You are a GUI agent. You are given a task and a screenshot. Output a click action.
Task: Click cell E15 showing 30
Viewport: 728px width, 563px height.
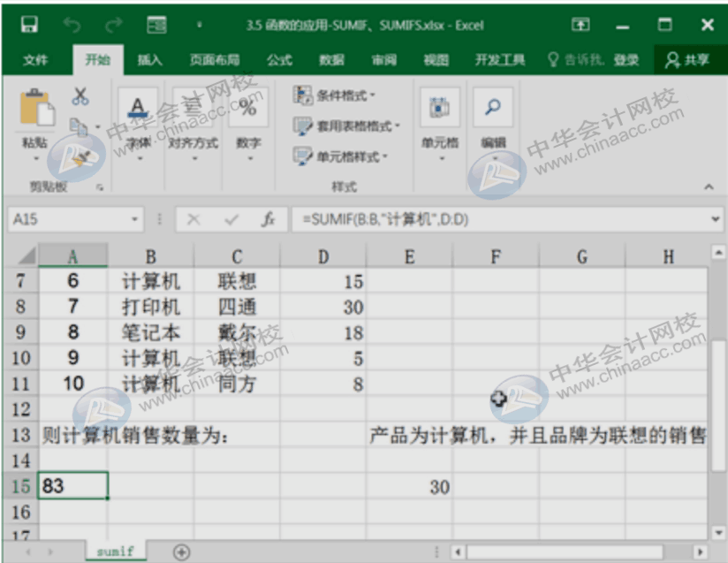coord(410,487)
